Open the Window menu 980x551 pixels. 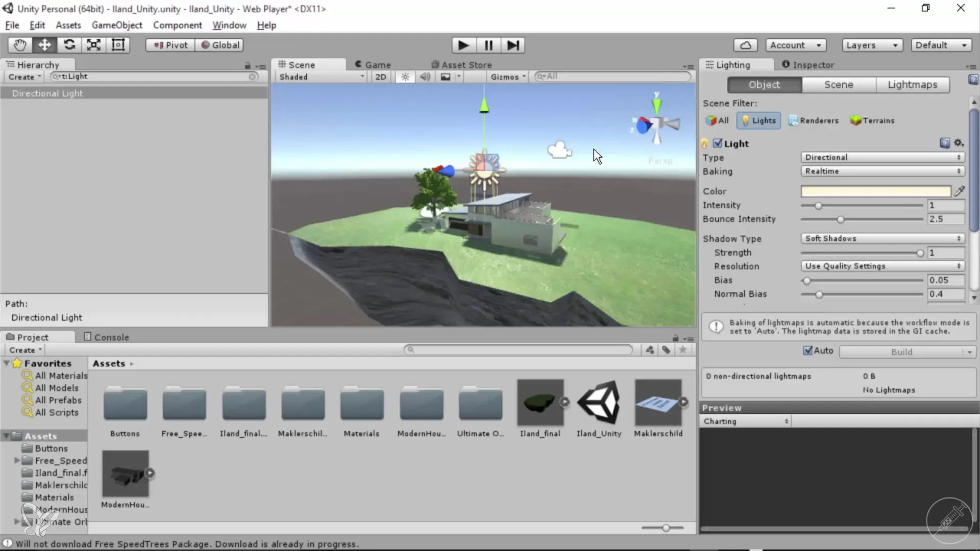click(x=229, y=25)
